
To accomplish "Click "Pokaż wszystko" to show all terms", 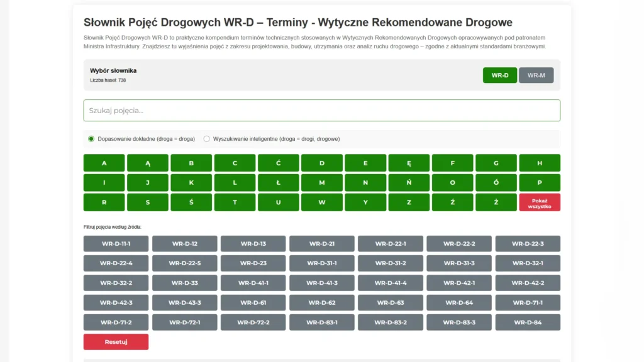I will coord(540,202).
